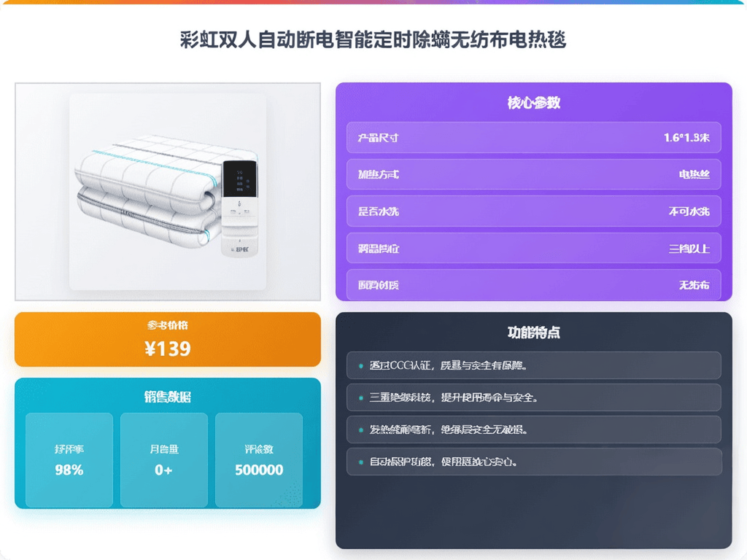Select the 三档以上 temperature level row
Viewport: 747px width, 560px height.
click(x=533, y=248)
